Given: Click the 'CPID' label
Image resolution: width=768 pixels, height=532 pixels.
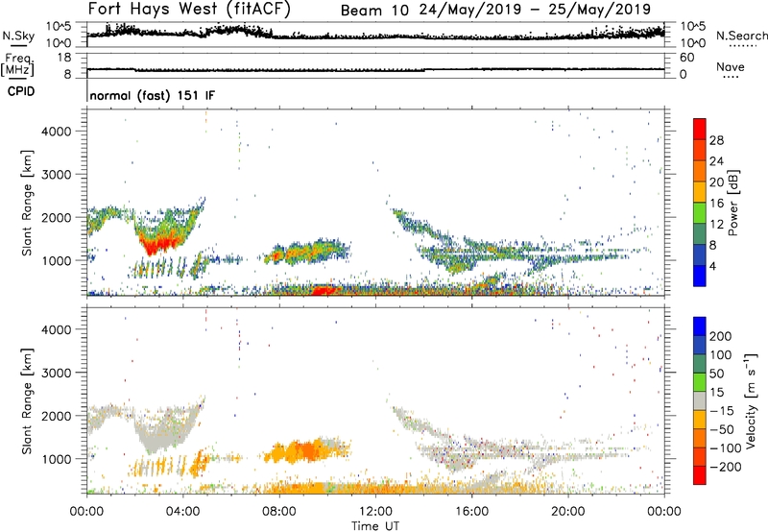Looking at the screenshot, I should (21, 91).
